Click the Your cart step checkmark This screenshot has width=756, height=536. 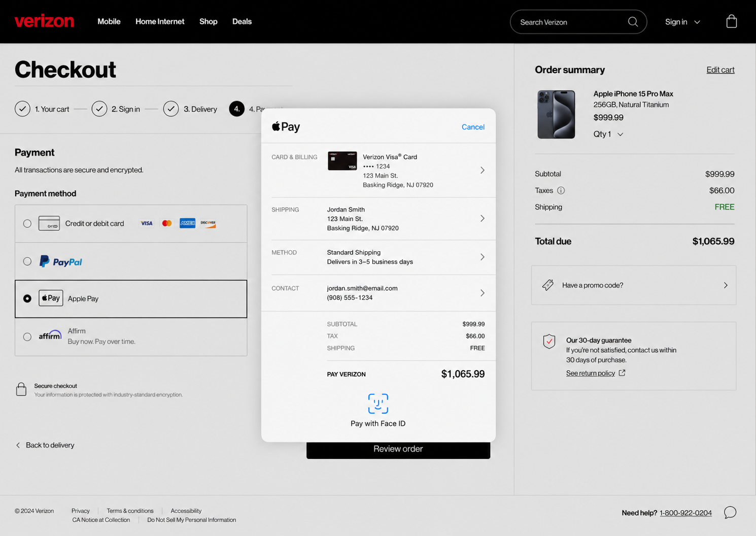22,109
